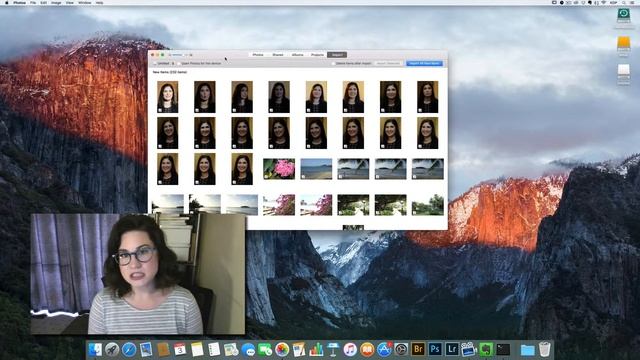Open the Image menu
The width and height of the screenshot is (640, 360).
56,2
